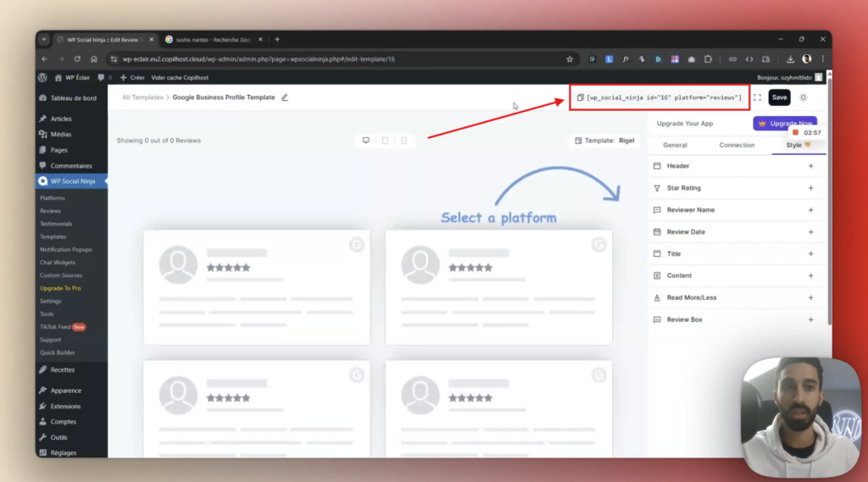Viewport: 868px width, 482px height.
Task: Open the Connection tab
Action: point(737,145)
